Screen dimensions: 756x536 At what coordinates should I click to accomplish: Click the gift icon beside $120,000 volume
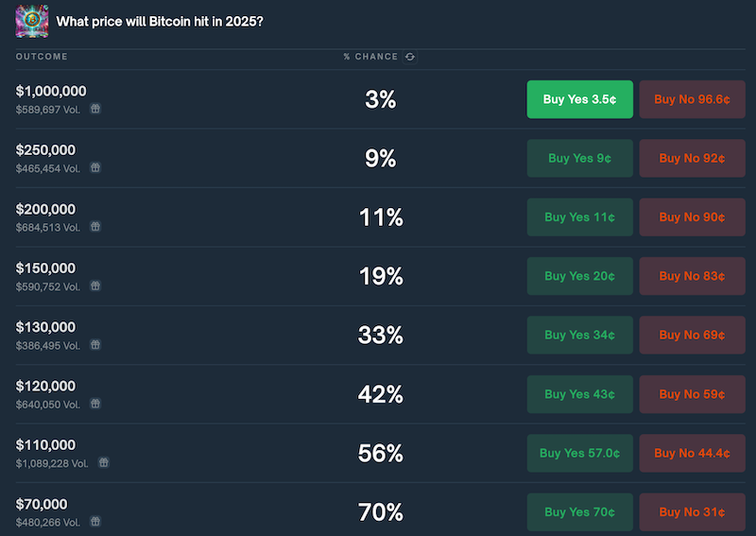(x=95, y=404)
